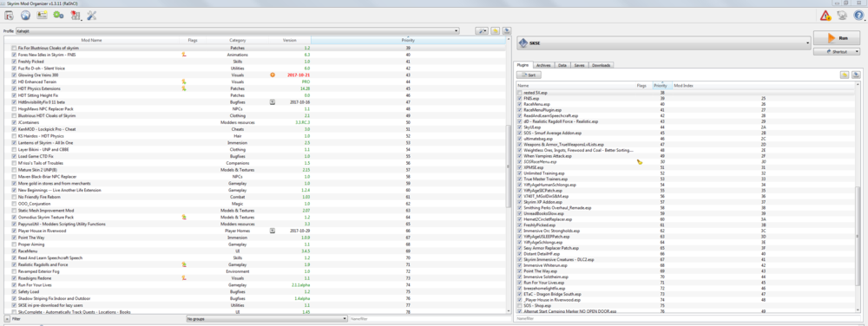Open mod list options wrench dropdown
868x326 pixels.
click(x=482, y=31)
